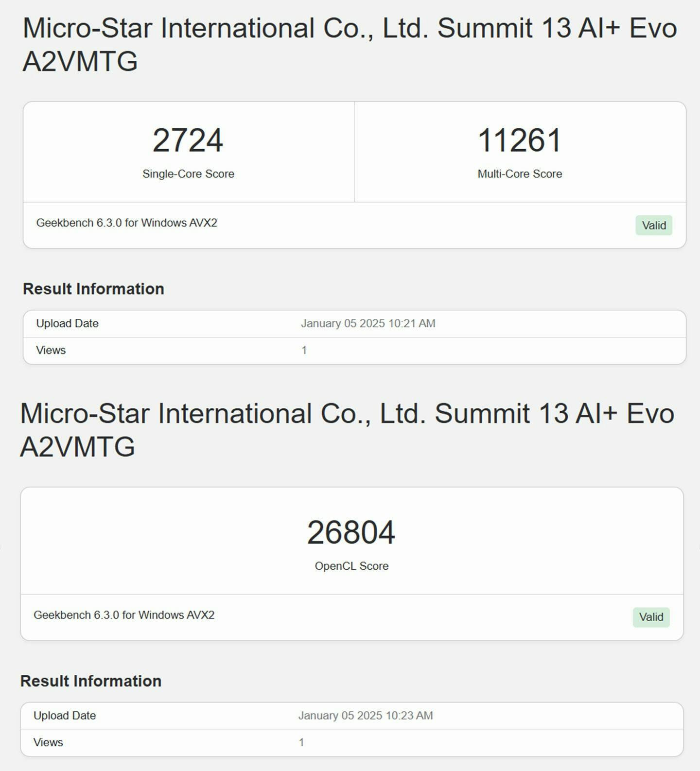The image size is (700, 771).
Task: Click the Multi-Core Score label
Action: point(520,174)
